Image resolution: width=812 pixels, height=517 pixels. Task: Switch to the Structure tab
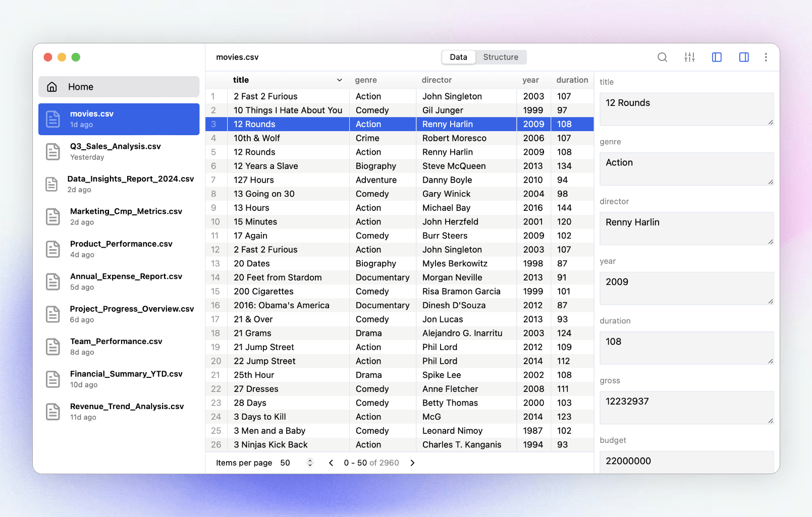click(500, 58)
